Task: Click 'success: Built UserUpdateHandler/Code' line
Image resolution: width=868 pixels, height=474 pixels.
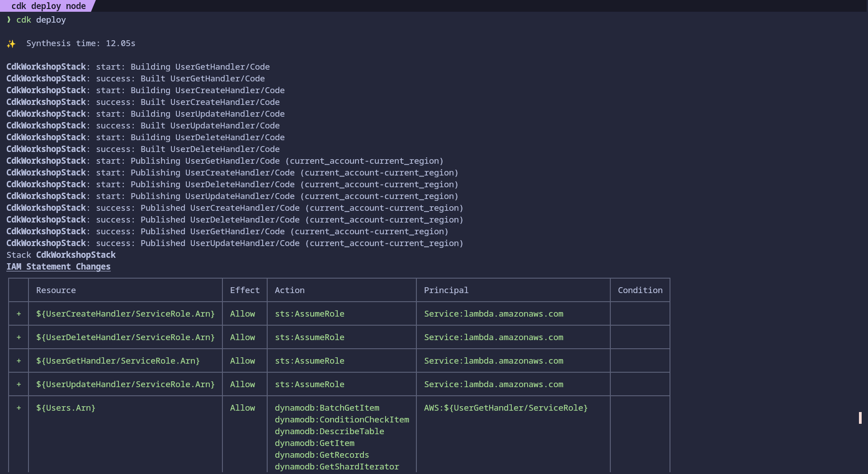Action: click(143, 126)
